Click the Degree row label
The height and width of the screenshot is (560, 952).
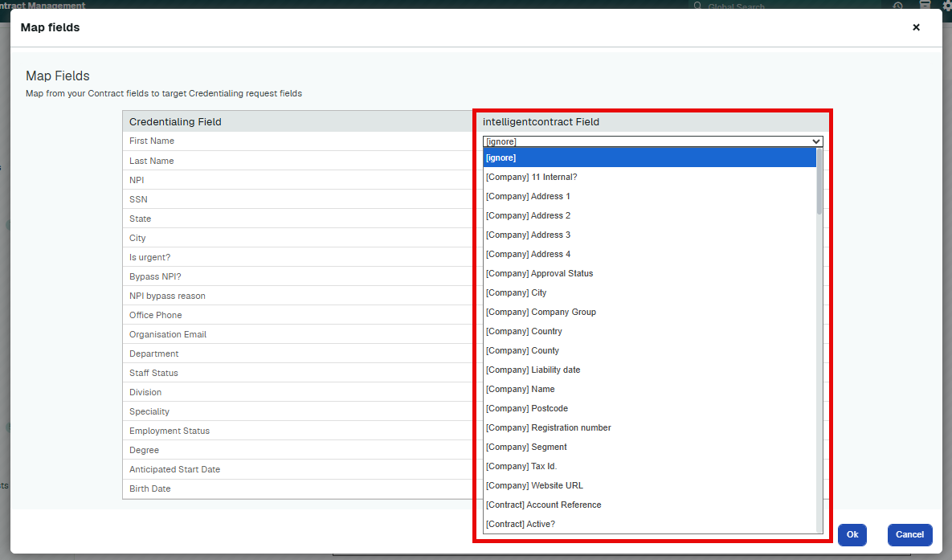click(x=144, y=450)
